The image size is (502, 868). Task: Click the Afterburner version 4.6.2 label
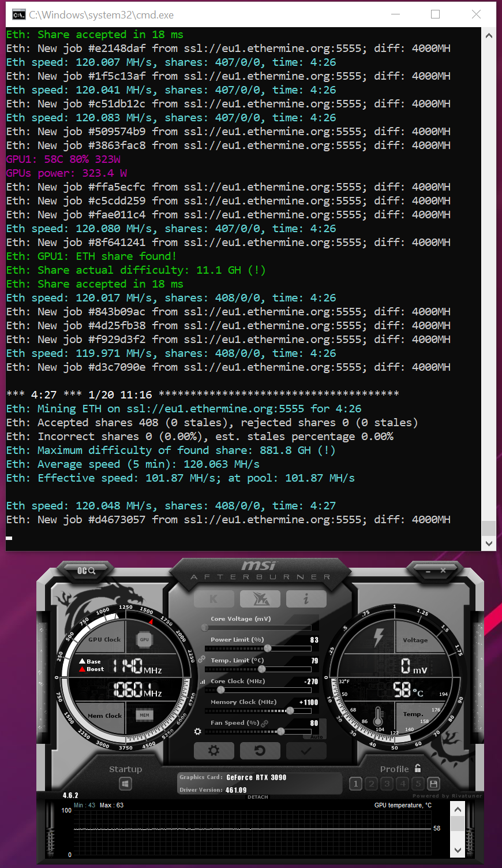[x=70, y=795]
